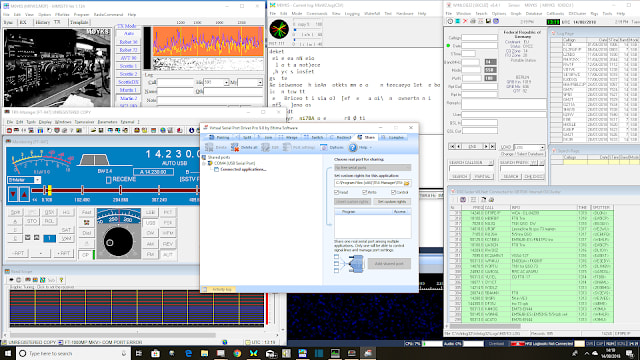Toggle the Write rights checkbox
This screenshot has width=640, height=360.
(364, 192)
